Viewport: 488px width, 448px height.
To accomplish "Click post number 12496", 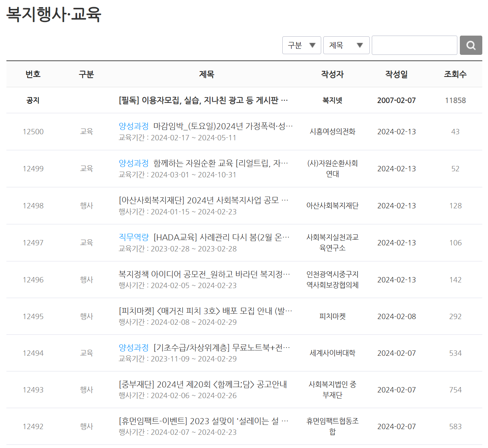I will point(33,280).
